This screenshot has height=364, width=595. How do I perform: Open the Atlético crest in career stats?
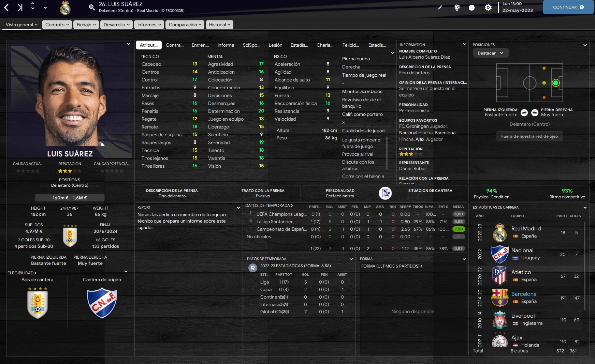(x=500, y=276)
